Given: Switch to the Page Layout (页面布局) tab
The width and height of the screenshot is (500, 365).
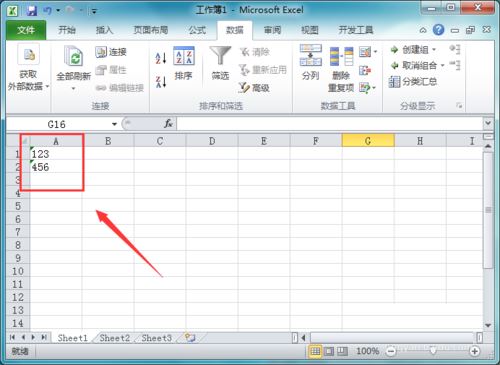Looking at the screenshot, I should [x=150, y=30].
